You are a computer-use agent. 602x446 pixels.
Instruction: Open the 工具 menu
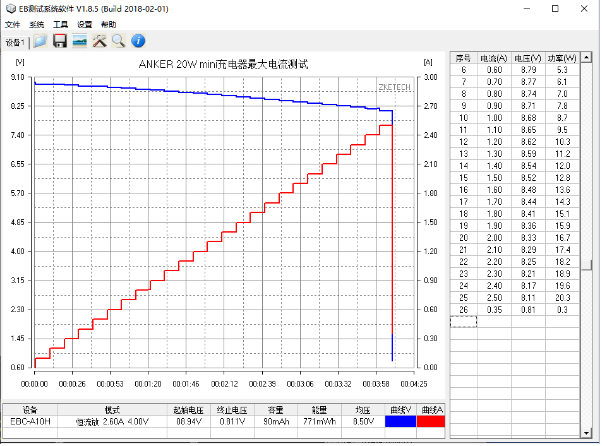[x=60, y=25]
